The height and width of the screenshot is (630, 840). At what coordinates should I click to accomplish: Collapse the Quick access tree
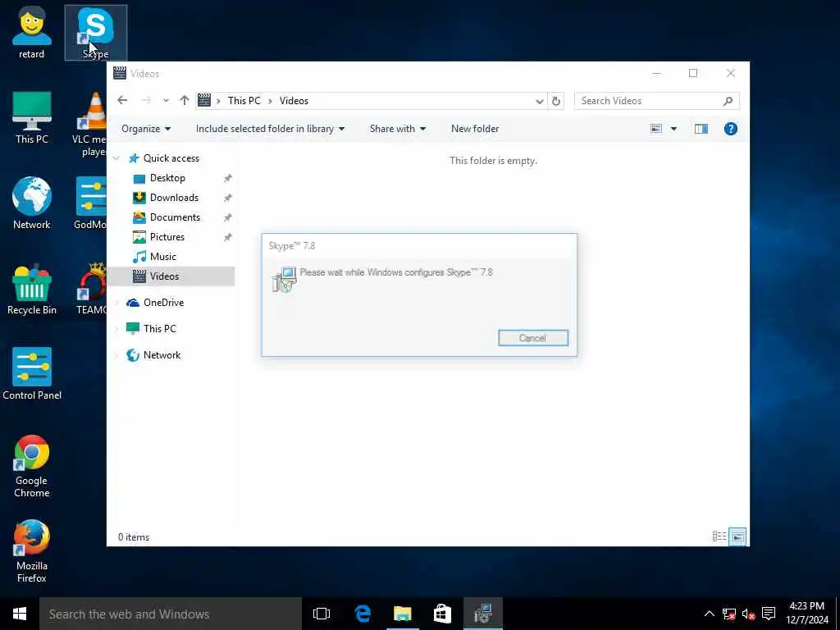point(116,158)
